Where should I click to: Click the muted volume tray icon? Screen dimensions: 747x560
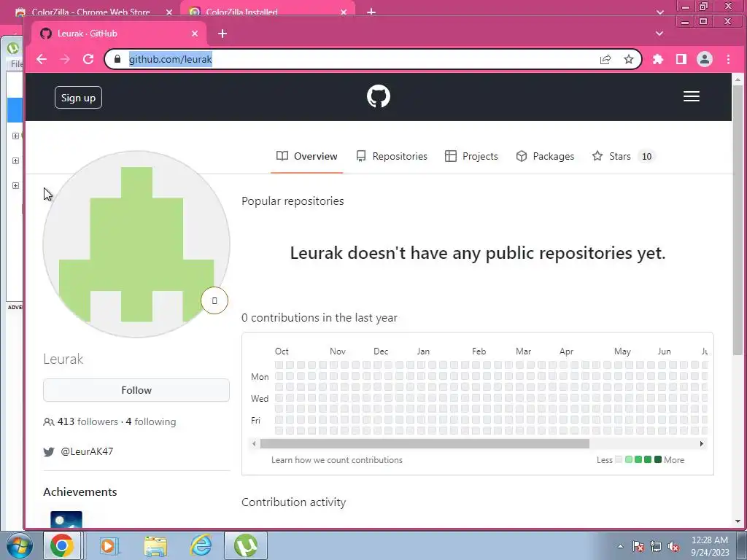tap(673, 547)
